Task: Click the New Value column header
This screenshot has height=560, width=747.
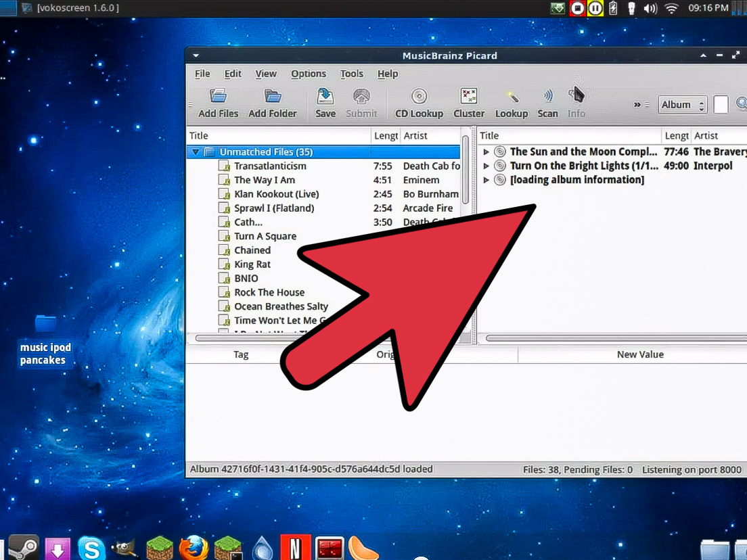Action: (x=639, y=354)
